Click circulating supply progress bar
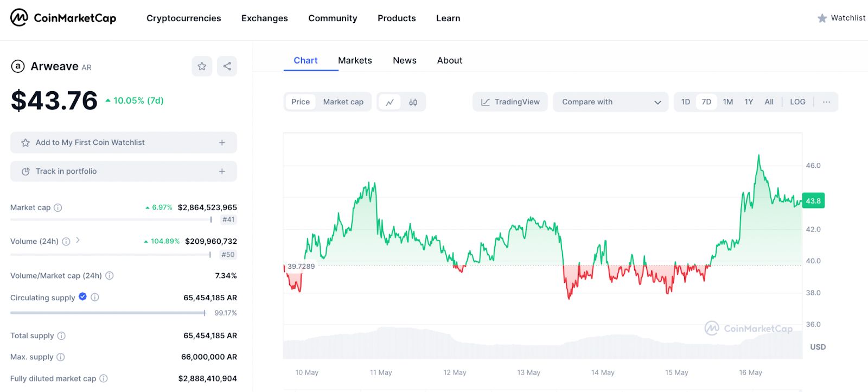Viewport: 868px width, 392px height. click(x=108, y=313)
